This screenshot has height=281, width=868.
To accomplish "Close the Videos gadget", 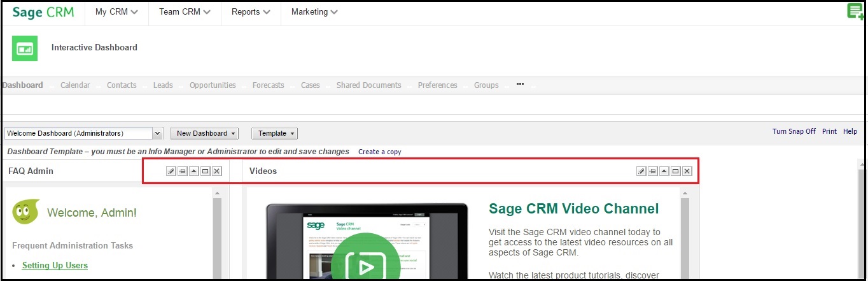I will pyautogui.click(x=687, y=171).
